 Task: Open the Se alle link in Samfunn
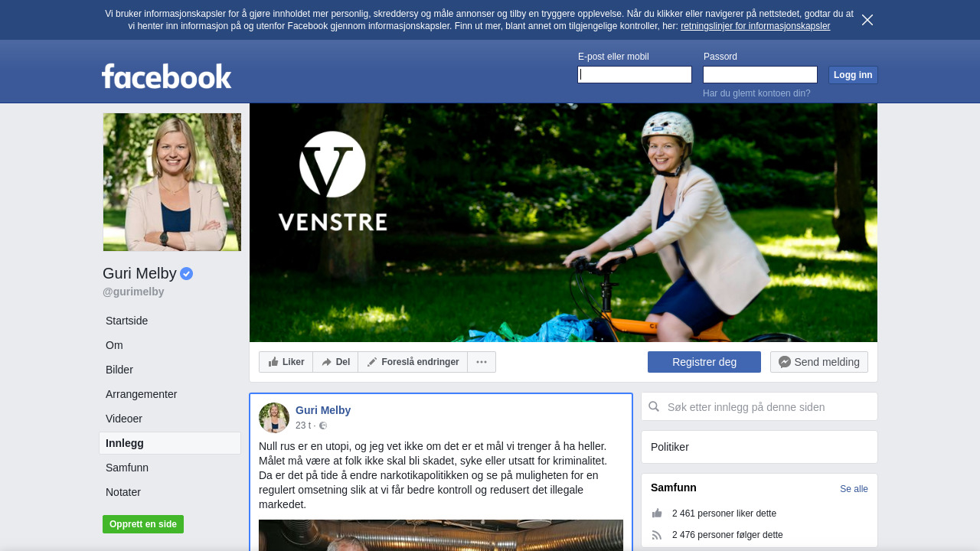click(854, 489)
